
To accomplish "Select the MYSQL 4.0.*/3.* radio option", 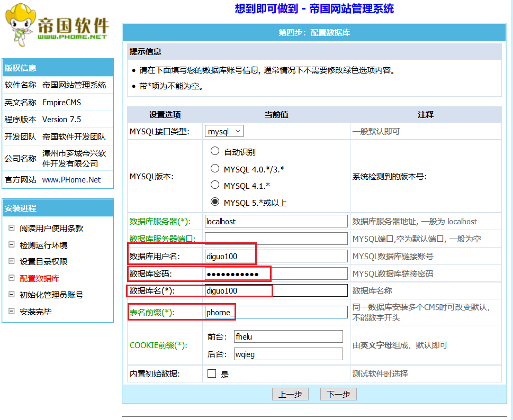I will (x=215, y=168).
